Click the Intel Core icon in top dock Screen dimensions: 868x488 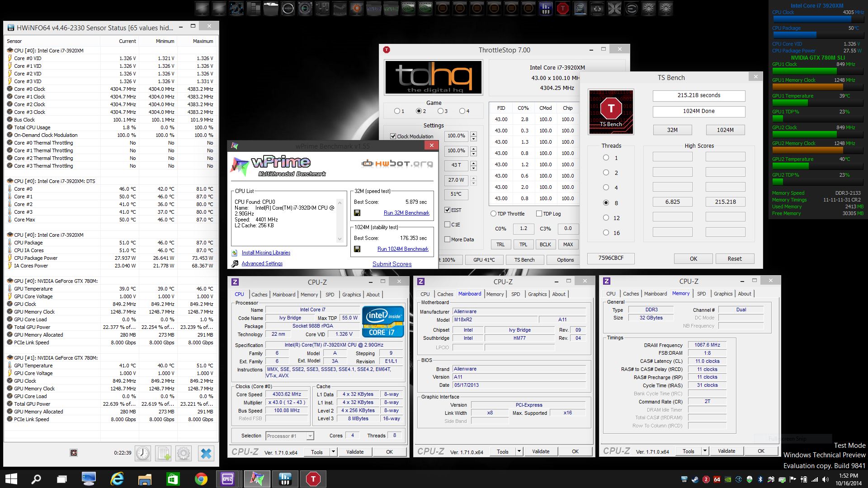click(580, 9)
